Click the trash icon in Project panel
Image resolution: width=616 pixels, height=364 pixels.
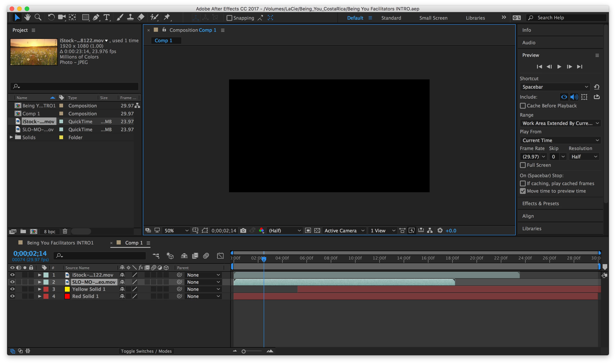tap(65, 231)
